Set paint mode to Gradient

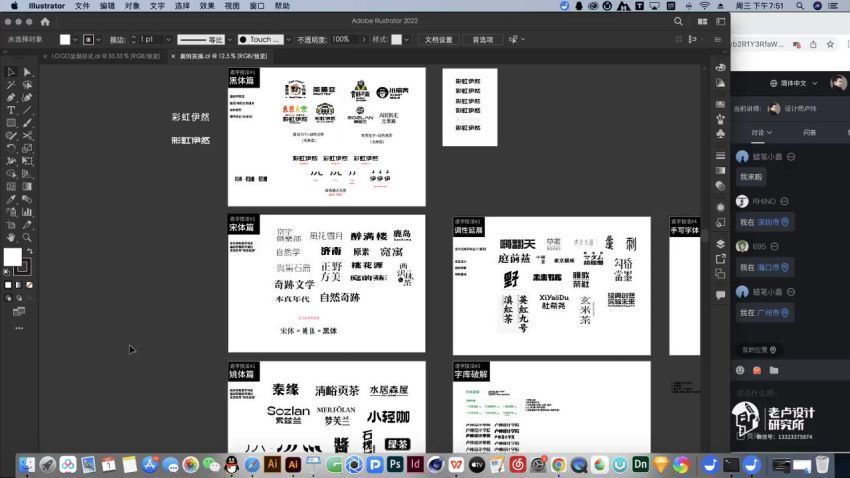18,285
